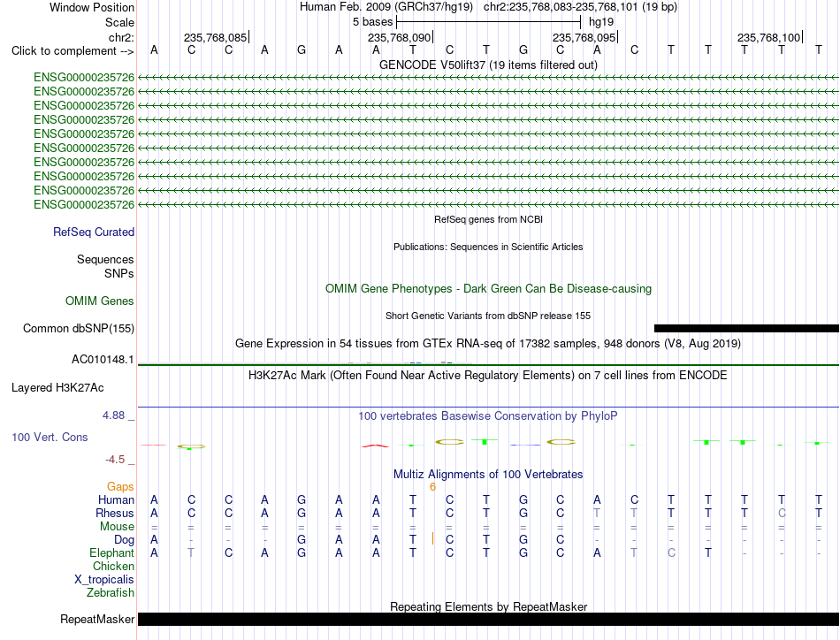Click the Human alignment row label
This screenshot has height=640, width=840.
click(116, 499)
